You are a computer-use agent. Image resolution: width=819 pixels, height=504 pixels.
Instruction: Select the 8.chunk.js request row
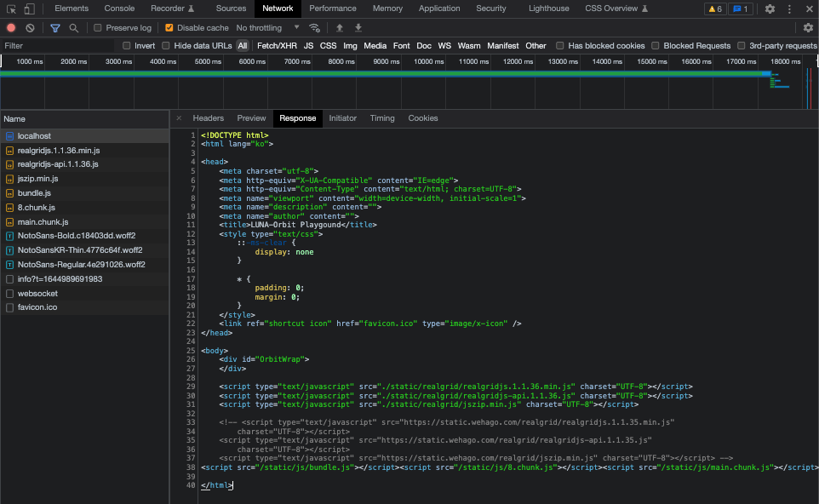(84, 208)
